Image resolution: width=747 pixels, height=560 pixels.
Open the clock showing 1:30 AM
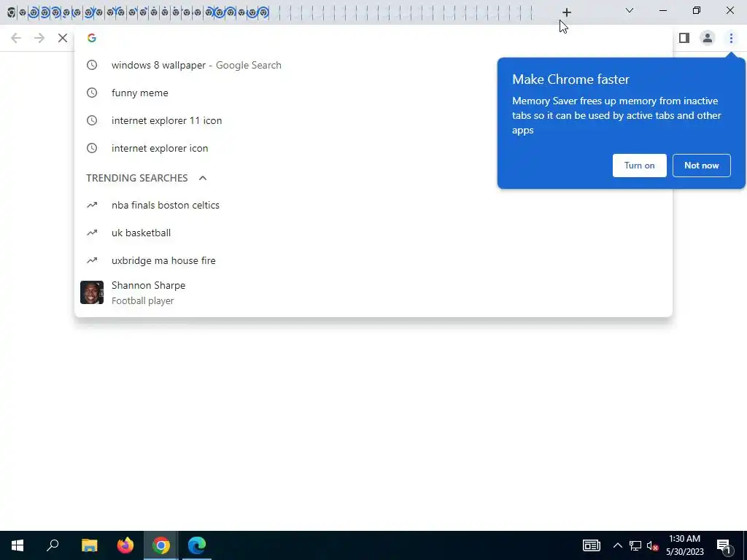pyautogui.click(x=684, y=545)
